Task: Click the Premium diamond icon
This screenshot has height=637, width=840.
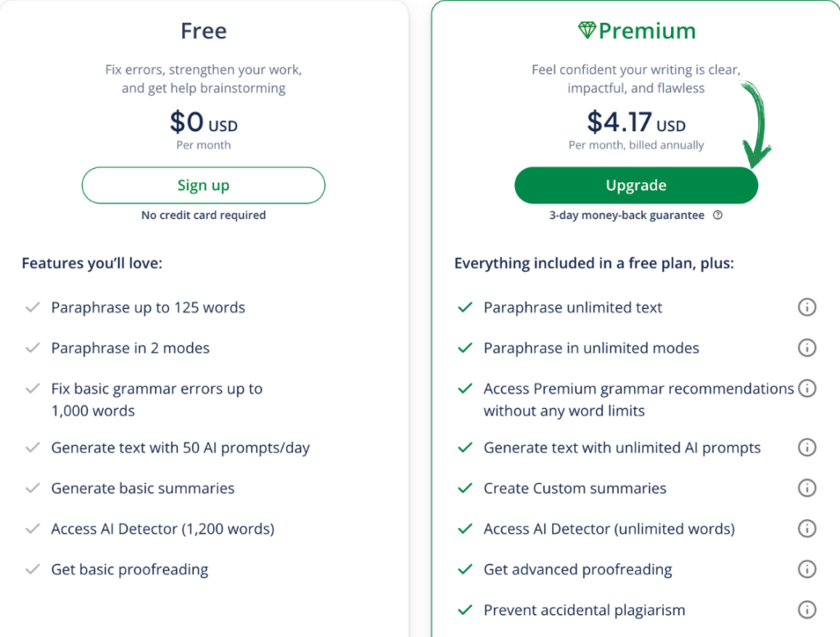Action: coord(587,30)
